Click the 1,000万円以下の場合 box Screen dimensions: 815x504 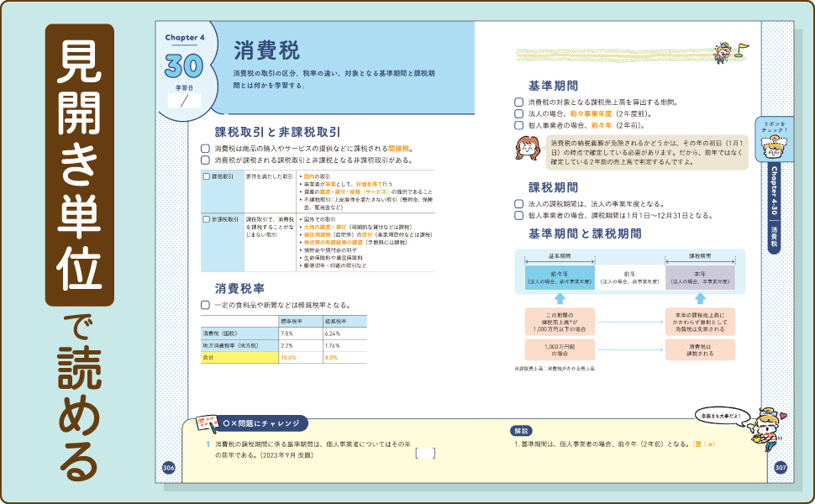[x=560, y=323]
